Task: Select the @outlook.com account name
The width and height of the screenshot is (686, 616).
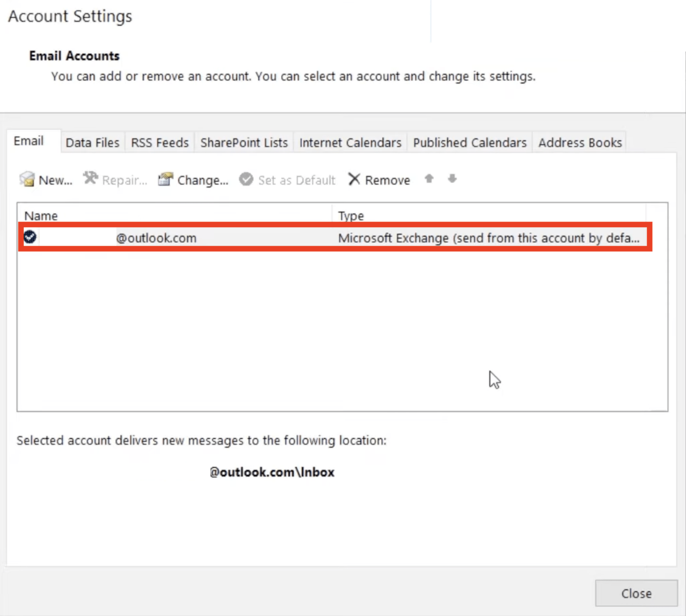Action: tap(156, 238)
